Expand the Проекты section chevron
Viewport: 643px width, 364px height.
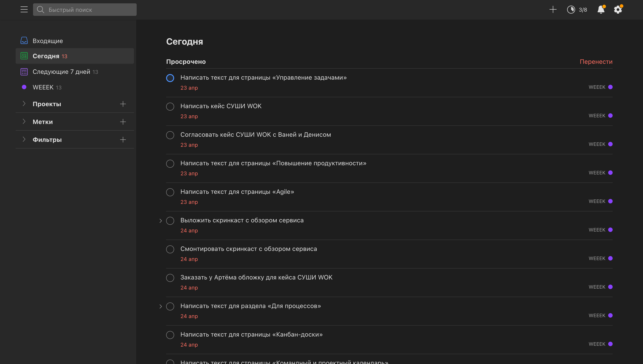pos(24,104)
